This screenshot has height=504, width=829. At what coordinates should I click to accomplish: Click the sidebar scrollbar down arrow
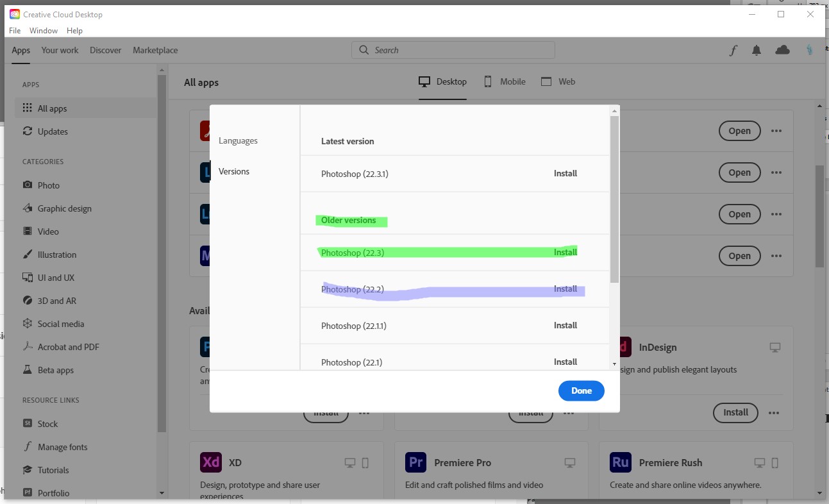[x=162, y=493]
